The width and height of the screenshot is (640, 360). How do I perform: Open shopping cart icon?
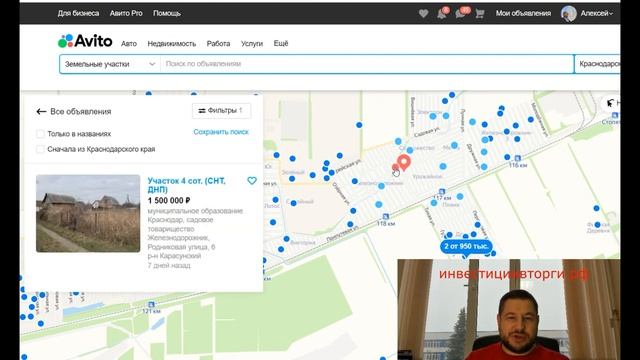(480, 13)
